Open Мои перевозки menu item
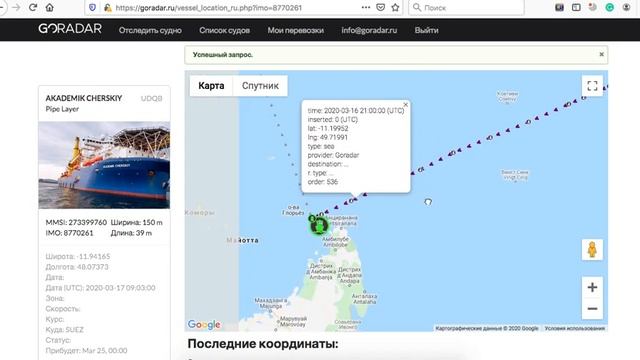Viewport: 640px width, 360px height. coord(296,30)
